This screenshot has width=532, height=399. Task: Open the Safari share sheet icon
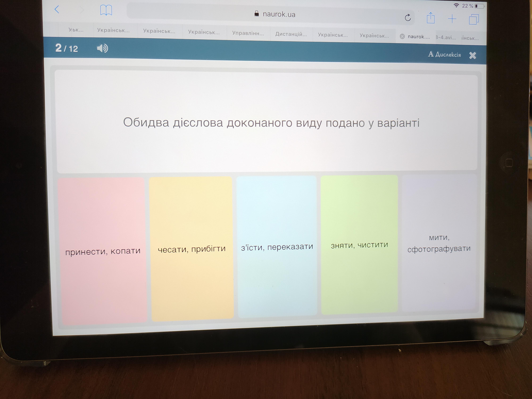(431, 18)
